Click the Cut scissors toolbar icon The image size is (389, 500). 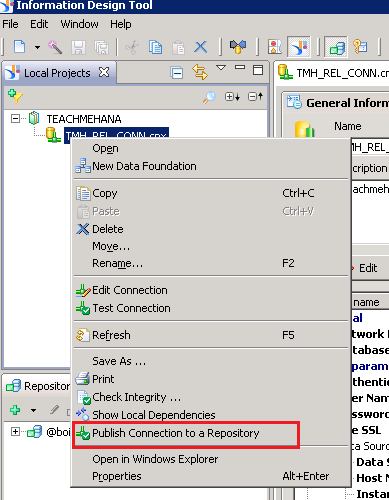tap(132, 47)
